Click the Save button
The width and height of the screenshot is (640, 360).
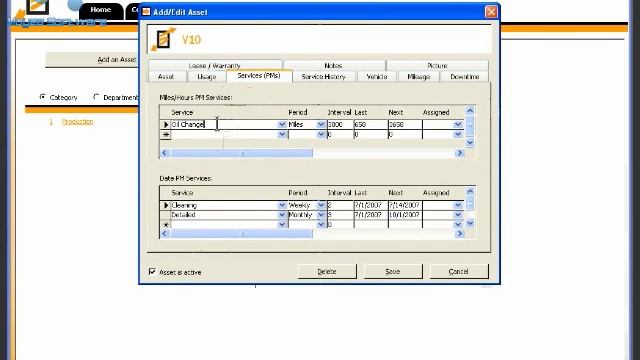pos(393,271)
